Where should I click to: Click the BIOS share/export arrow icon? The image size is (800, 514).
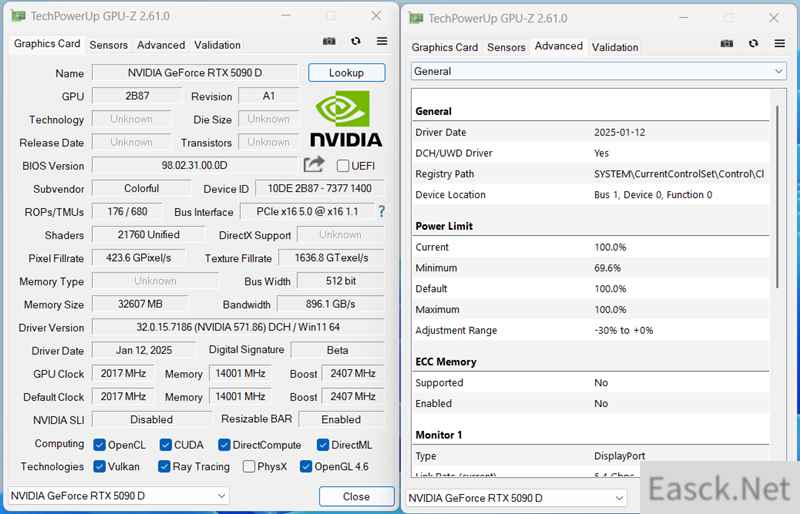tap(314, 164)
